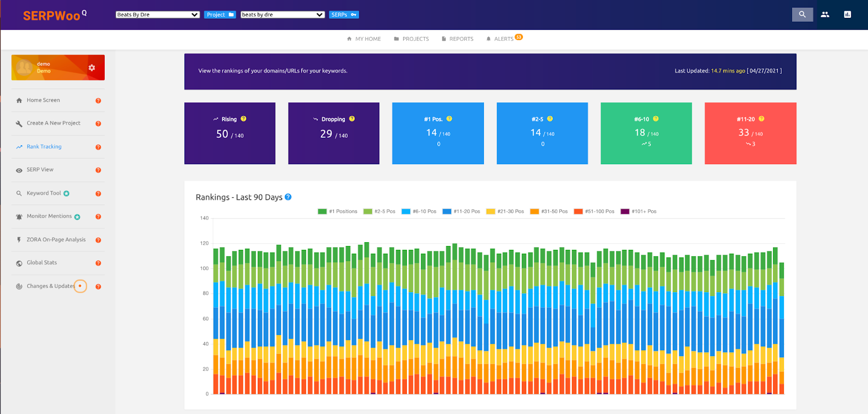Toggle #2-5 Pos legend series
Viewport: 868px width, 414px height.
point(379,211)
